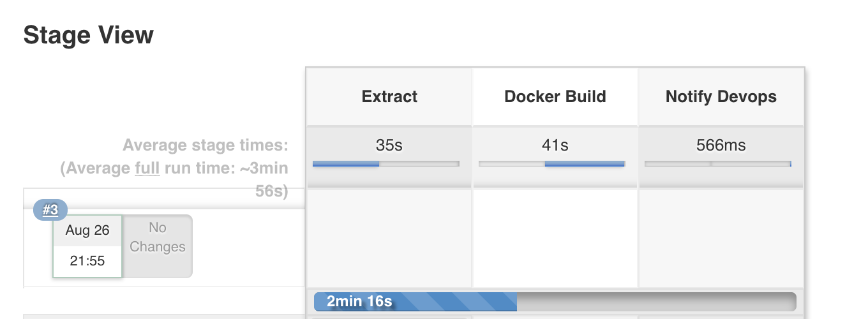Screen dimensions: 868x319
Task: Click the Notify Devops average time bar
Action: click(718, 164)
